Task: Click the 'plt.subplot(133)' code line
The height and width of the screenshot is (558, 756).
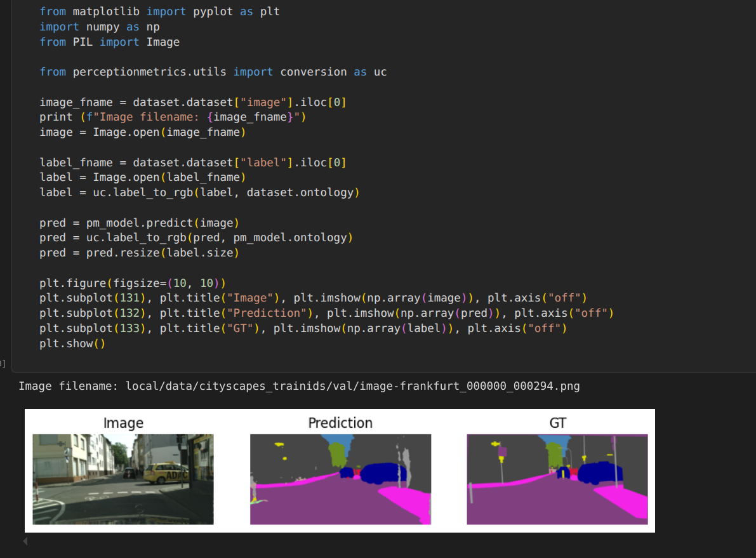Action: pyautogui.click(x=303, y=328)
